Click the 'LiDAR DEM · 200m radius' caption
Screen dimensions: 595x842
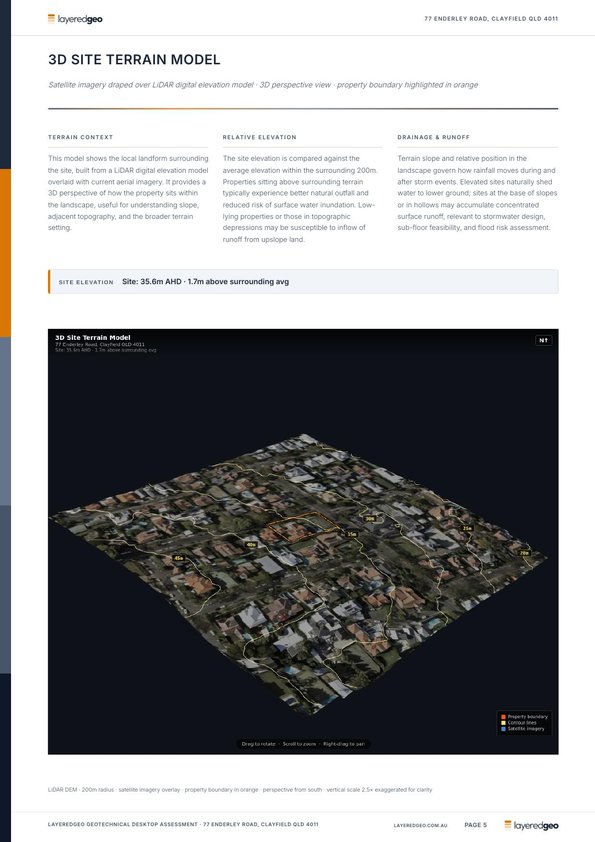pyautogui.click(x=240, y=790)
